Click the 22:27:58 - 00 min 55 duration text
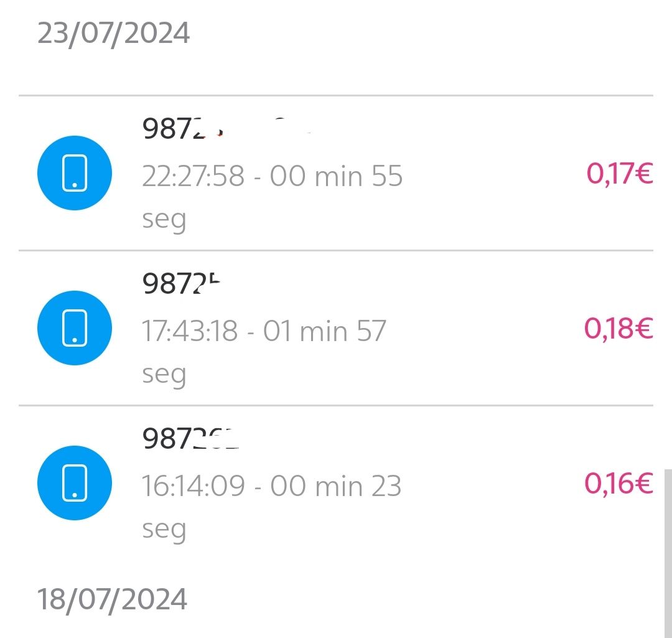Screen dimensions: 672x638 click(x=272, y=176)
